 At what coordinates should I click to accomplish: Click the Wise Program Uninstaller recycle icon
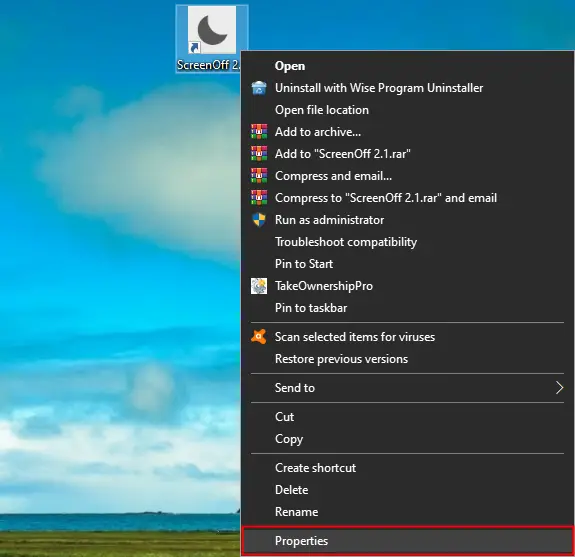pyautogui.click(x=259, y=88)
